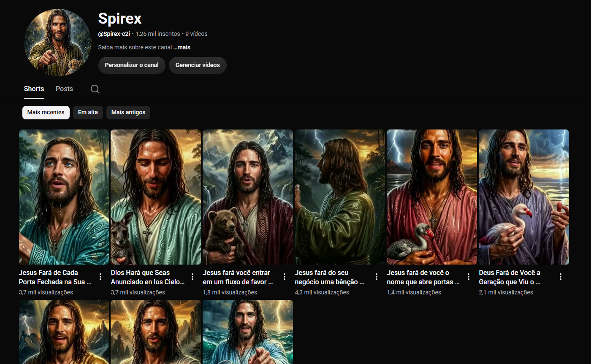Click the "1,26 mil inscritos" subscriber count
Image resolution: width=591 pixels, height=364 pixels.
pos(158,34)
